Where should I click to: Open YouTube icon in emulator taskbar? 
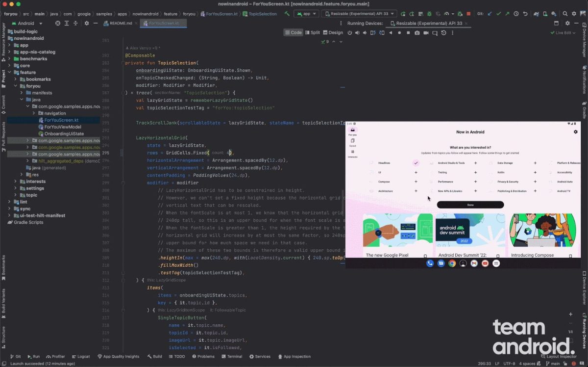(485, 263)
